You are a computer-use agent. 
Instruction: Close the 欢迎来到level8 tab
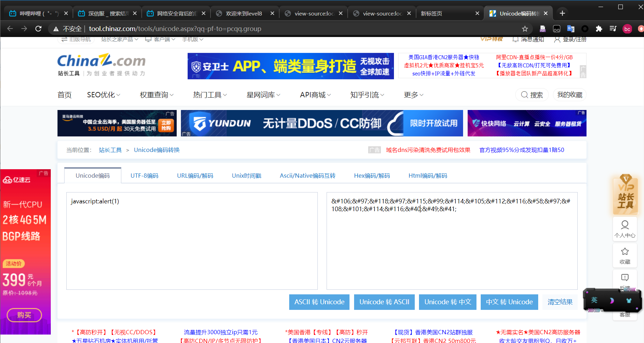(272, 13)
